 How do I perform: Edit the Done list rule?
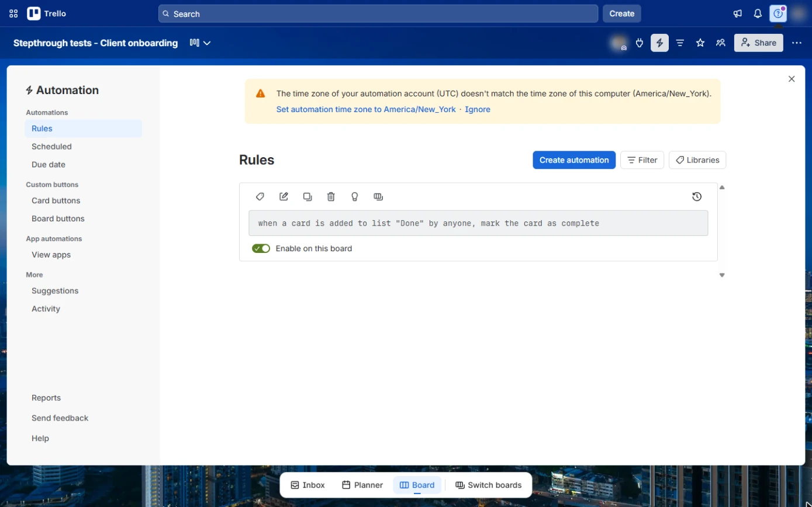tap(284, 197)
